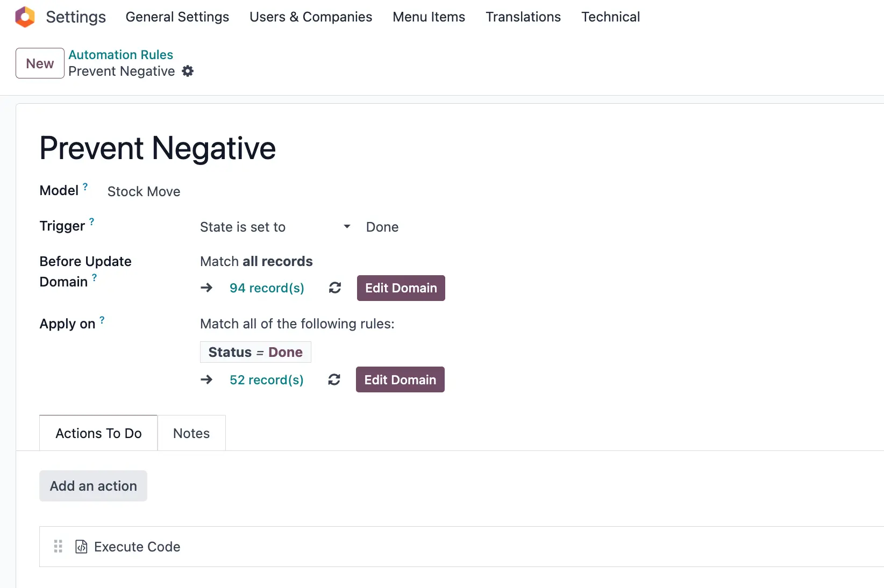This screenshot has height=588, width=884.
Task: Expand the Trigger dropdown arrow
Action: pos(347,227)
